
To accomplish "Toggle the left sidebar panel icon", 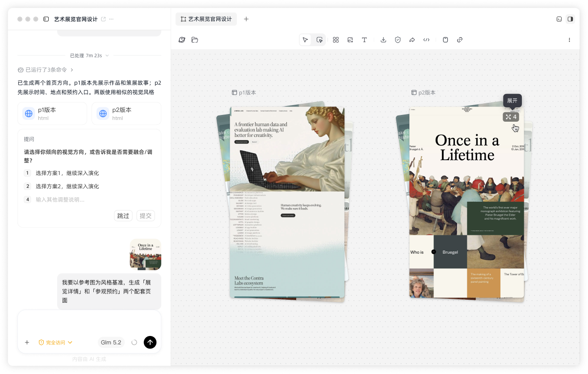I will click(46, 19).
